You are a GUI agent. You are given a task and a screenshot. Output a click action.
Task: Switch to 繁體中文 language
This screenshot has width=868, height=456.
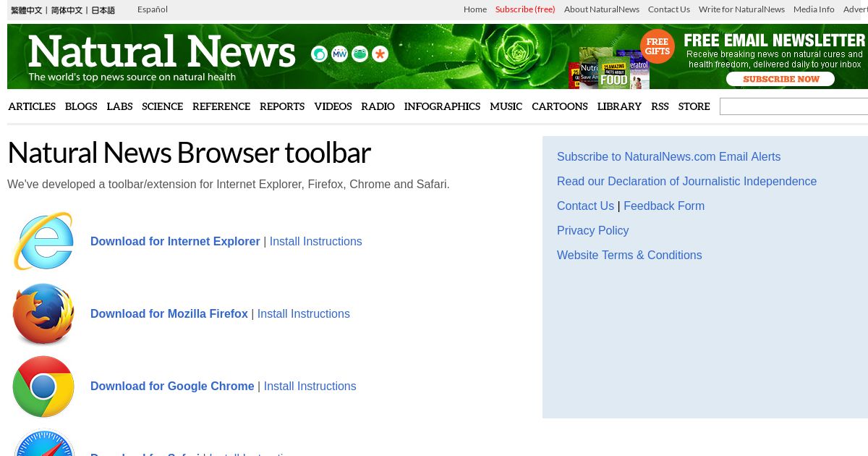27,10
